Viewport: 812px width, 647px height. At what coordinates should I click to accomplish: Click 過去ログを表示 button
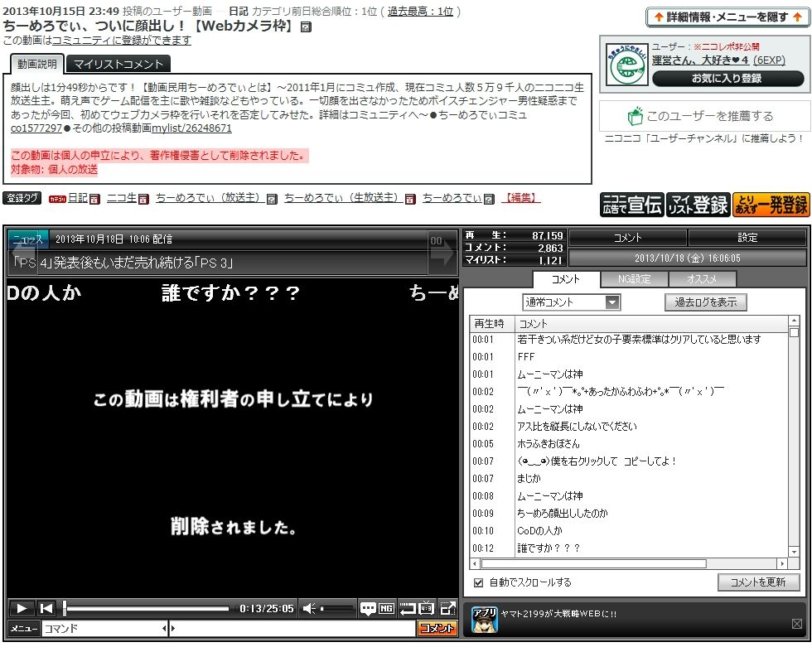706,302
